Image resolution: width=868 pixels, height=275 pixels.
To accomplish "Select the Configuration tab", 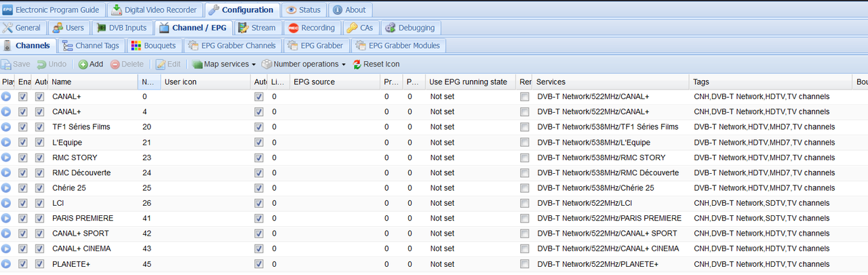I will (x=241, y=10).
